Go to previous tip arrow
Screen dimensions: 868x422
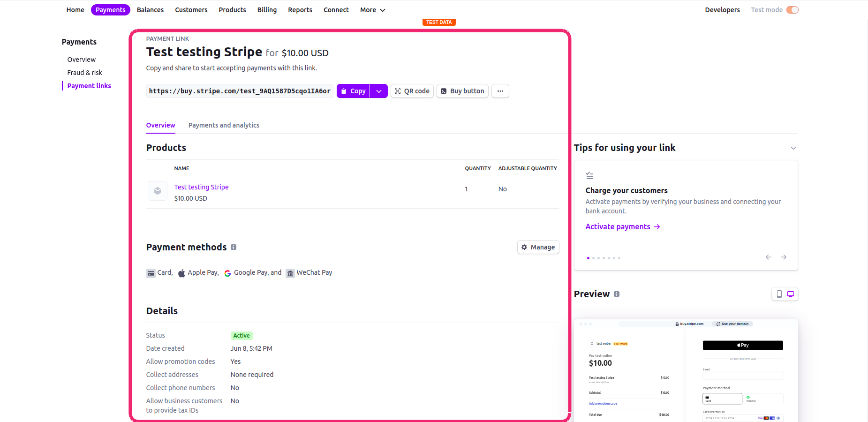769,257
